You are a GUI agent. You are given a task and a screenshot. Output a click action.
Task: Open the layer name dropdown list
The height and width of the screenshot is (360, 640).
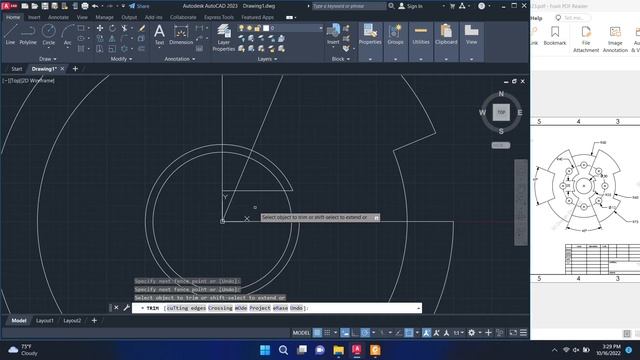320,28
